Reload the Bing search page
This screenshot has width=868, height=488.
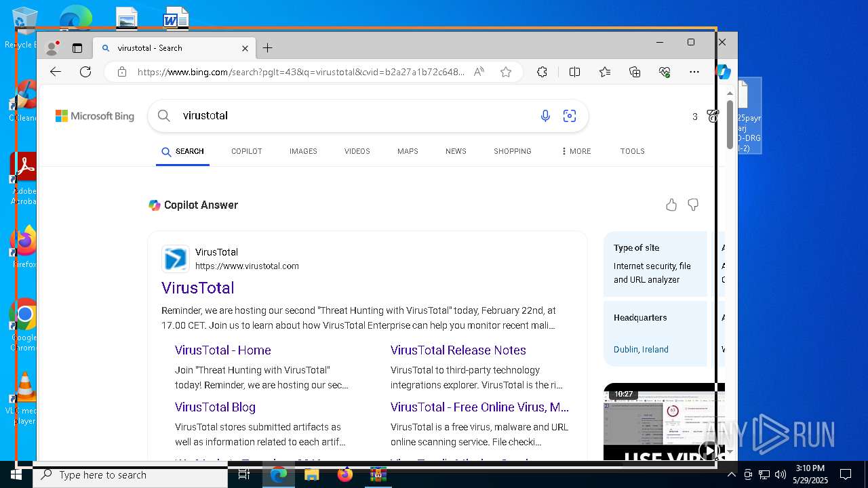click(x=85, y=72)
